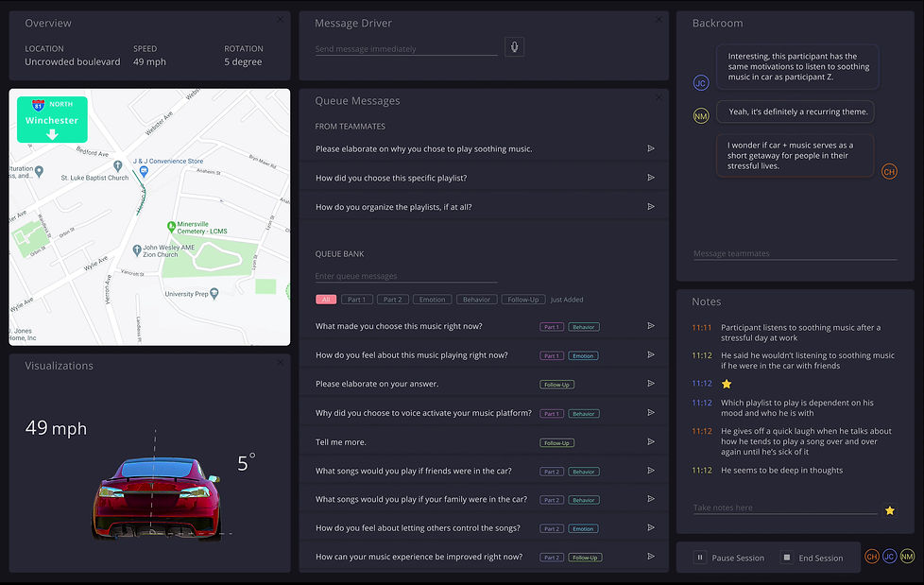This screenshot has width=924, height=585.
Task: Select the All filter in Queue Bank
Action: pyautogui.click(x=326, y=300)
